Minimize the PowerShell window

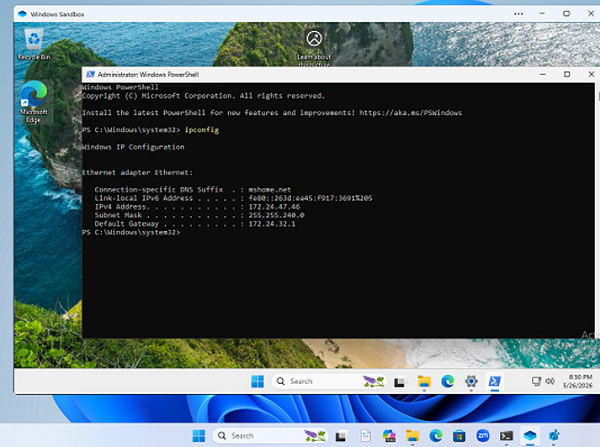[x=543, y=74]
